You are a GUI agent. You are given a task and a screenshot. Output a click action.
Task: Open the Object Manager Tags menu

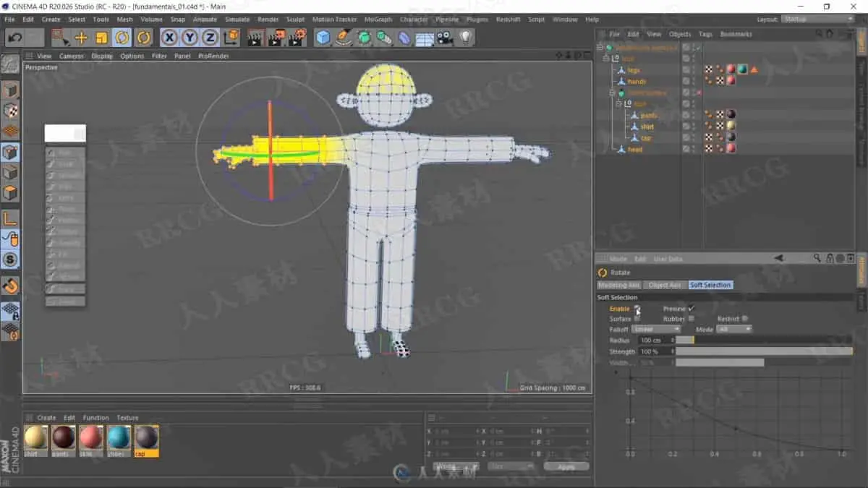(705, 34)
